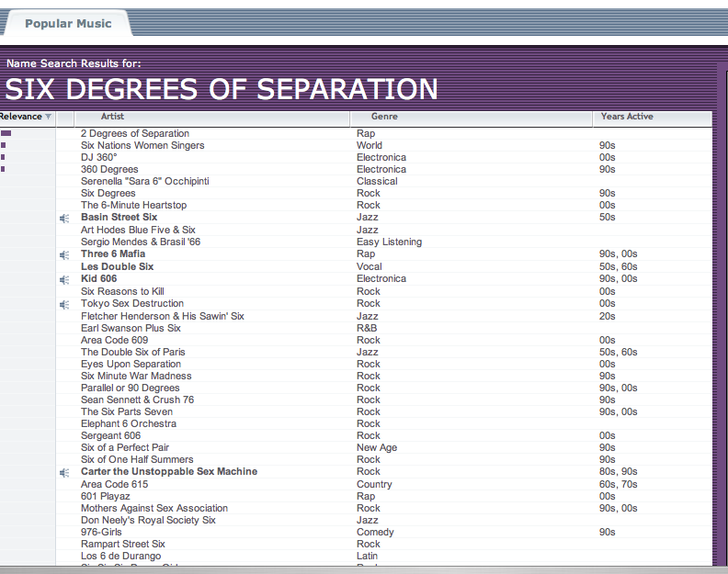
Task: Select The Double Six of Paris
Action: (x=132, y=352)
